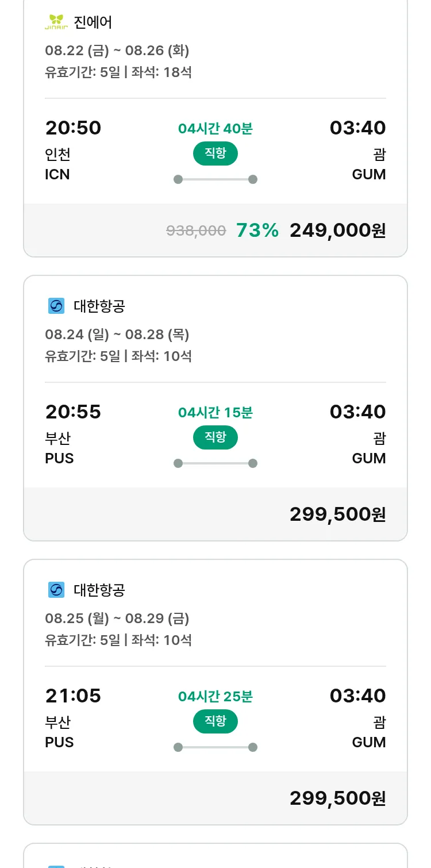Click route line under 04시간 25분

(x=215, y=747)
